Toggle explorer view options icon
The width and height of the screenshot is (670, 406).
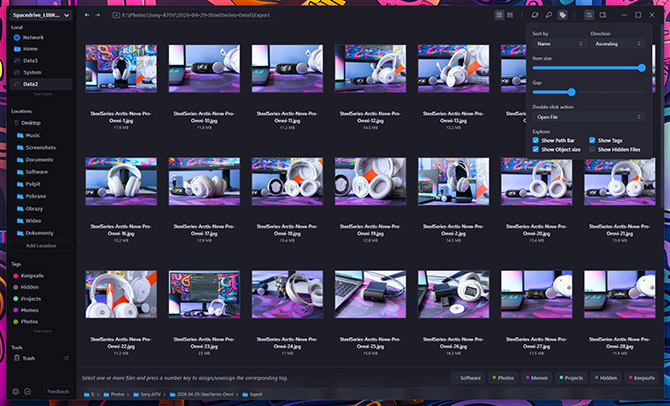tap(589, 15)
